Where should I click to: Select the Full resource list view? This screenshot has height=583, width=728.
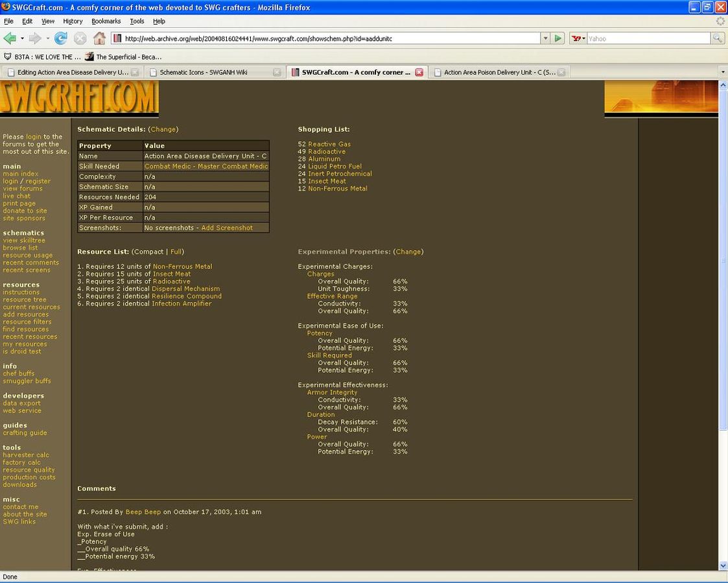tap(176, 252)
